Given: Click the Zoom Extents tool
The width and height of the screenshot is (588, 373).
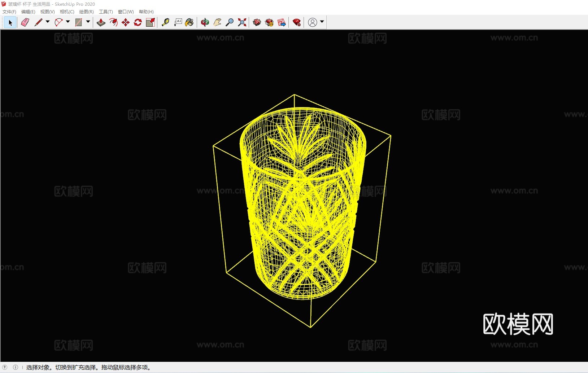Looking at the screenshot, I should [242, 22].
